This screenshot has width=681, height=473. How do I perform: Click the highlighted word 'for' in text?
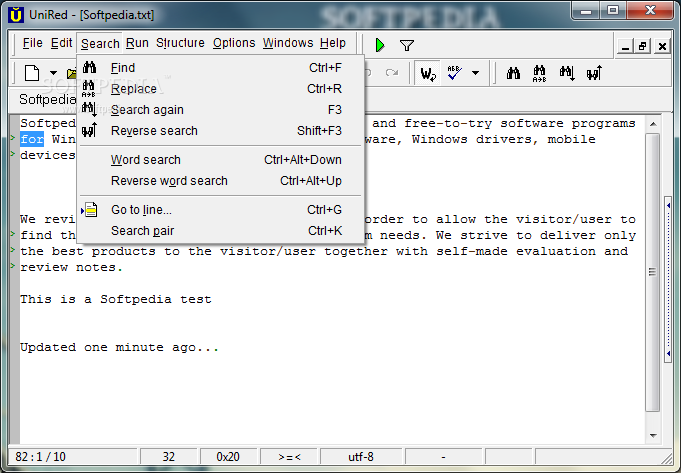[32, 139]
